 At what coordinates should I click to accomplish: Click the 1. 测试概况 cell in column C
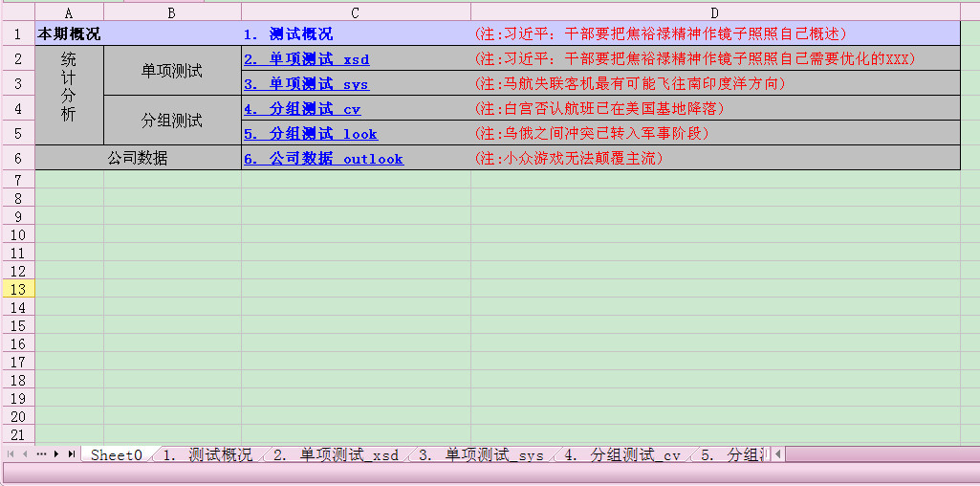[357, 33]
